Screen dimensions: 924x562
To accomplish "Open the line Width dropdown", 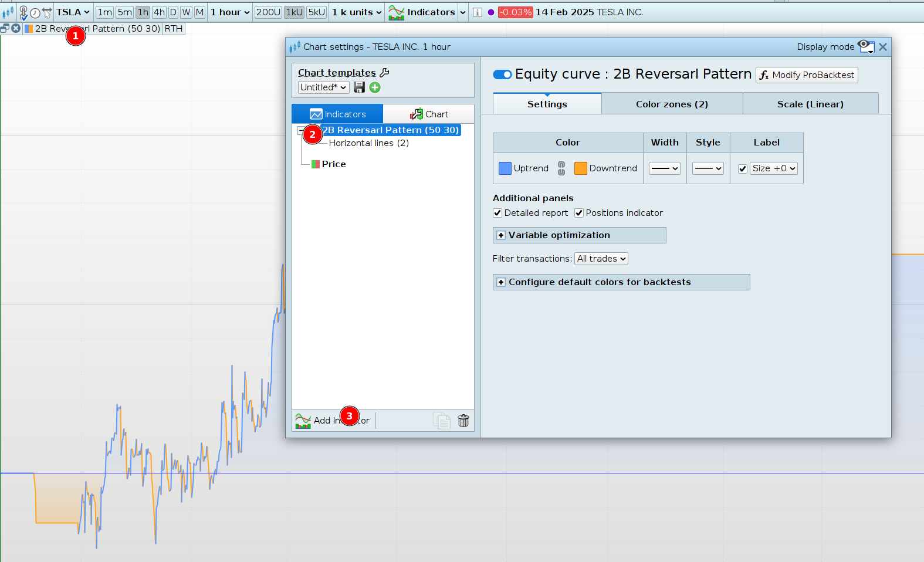I will (665, 168).
